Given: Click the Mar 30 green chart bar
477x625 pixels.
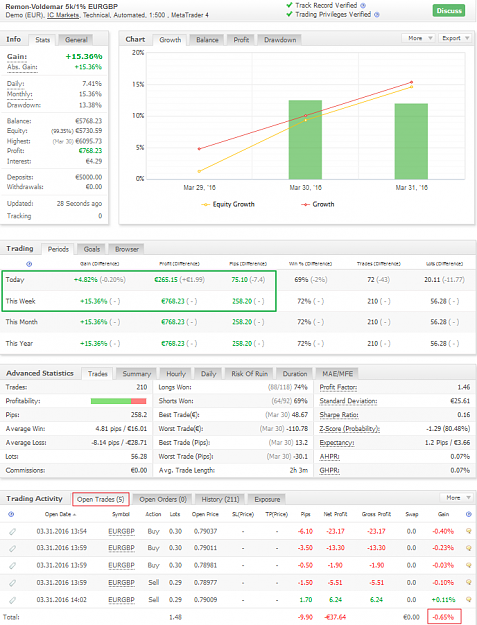Looking at the screenshot, I should pos(305,140).
